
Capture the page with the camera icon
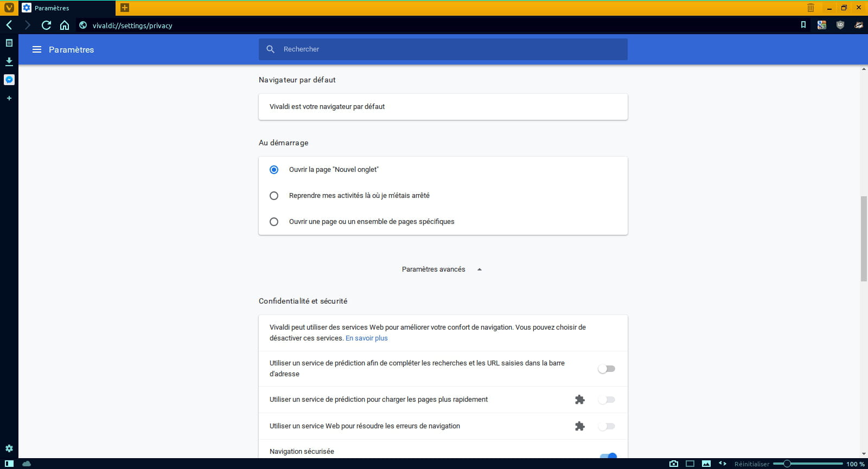pyautogui.click(x=674, y=464)
